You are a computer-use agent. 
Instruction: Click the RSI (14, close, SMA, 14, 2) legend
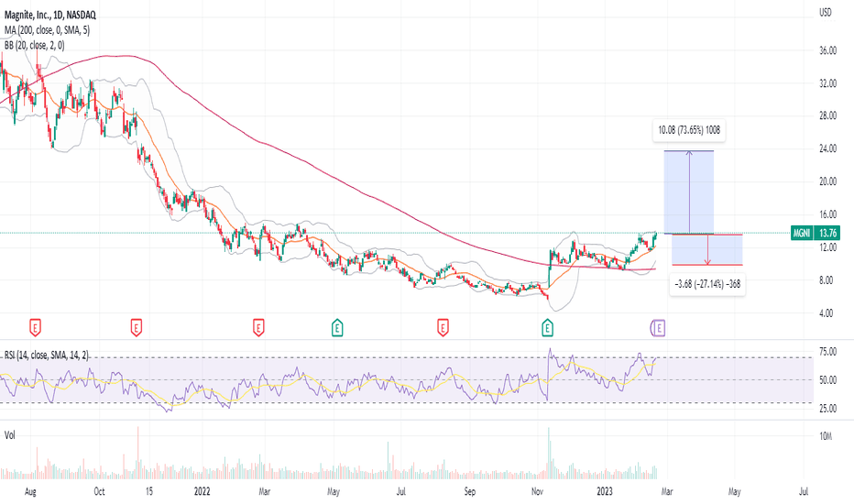pos(47,356)
